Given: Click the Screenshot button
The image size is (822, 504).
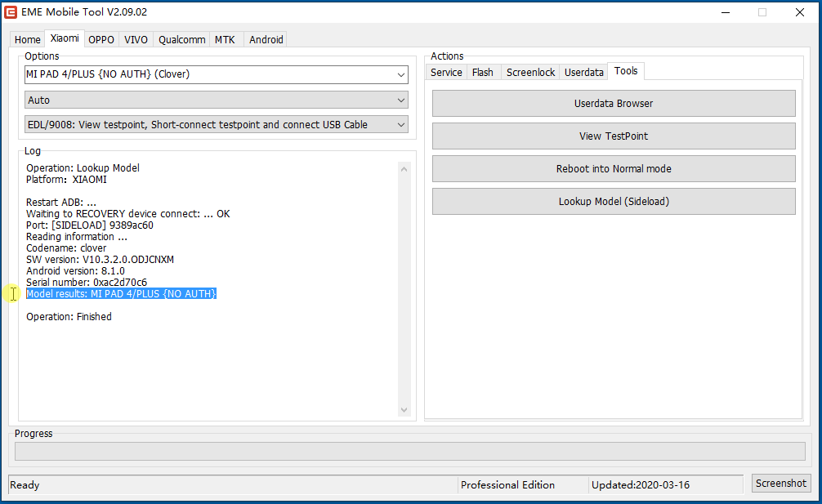Looking at the screenshot, I should pos(781,483).
